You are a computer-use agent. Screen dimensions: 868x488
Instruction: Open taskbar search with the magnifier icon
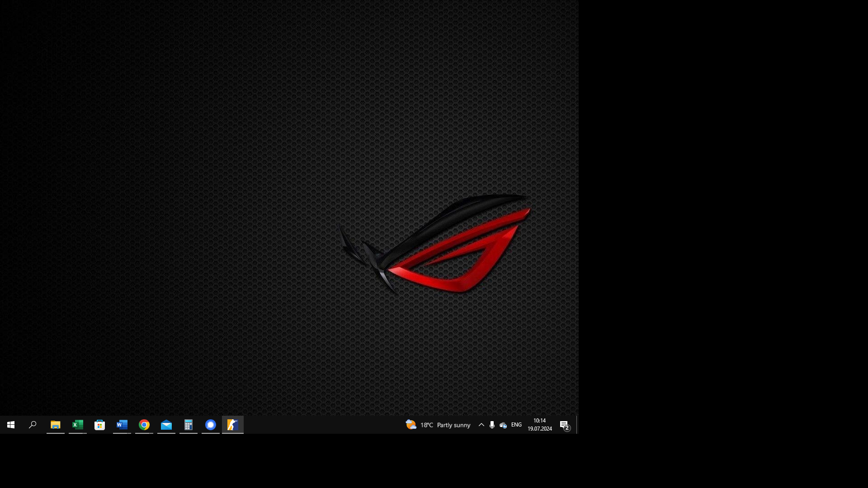[33, 425]
